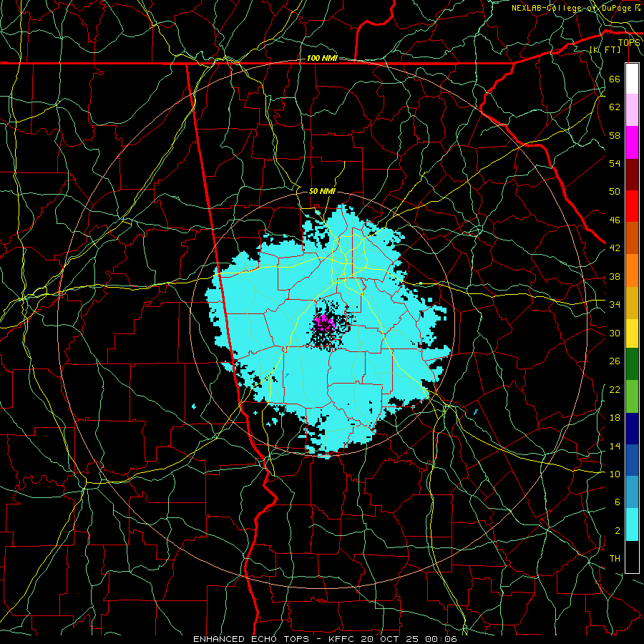The width and height of the screenshot is (644, 644).
Task: Click the dark green legend swatch
Action: click(x=632, y=364)
